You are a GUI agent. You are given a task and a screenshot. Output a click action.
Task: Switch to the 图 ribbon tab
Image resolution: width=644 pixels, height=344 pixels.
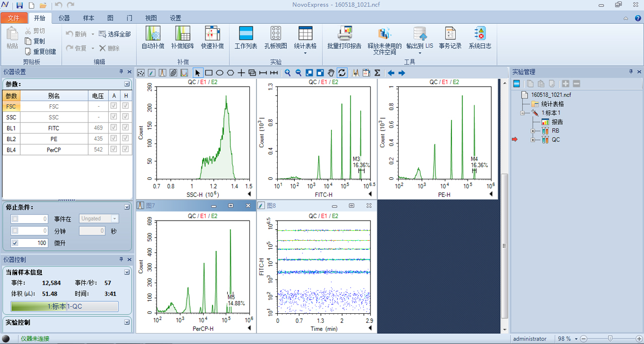tap(110, 18)
